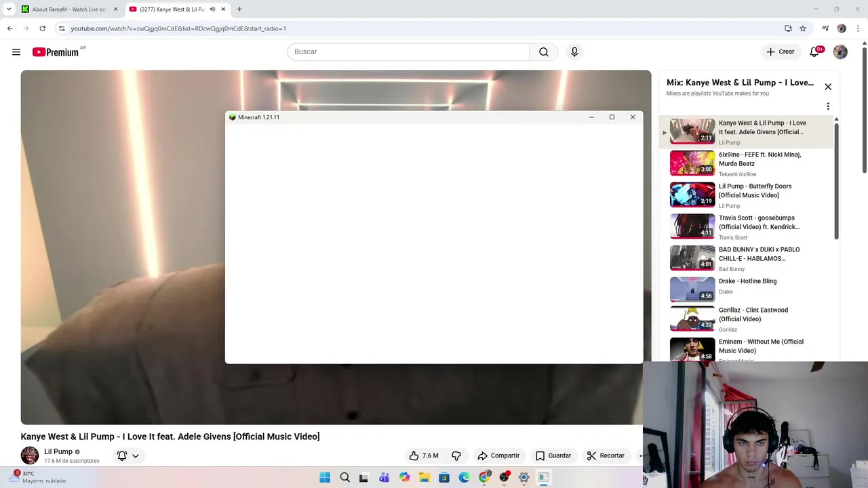Open Mix playlist three-dot options

pyautogui.click(x=828, y=106)
